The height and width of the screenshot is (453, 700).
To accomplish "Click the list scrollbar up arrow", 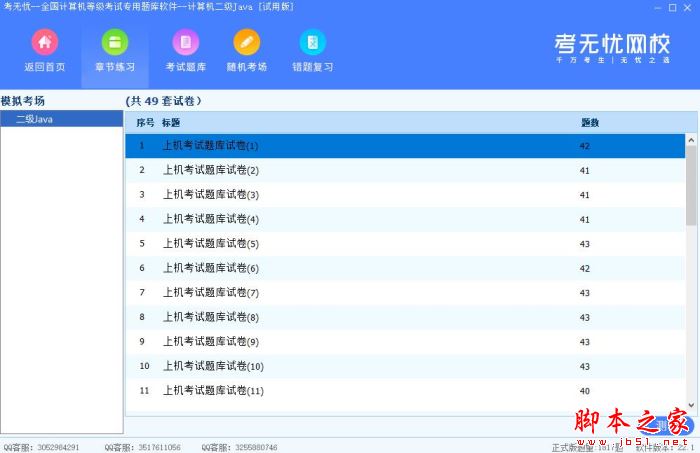I will 691,140.
